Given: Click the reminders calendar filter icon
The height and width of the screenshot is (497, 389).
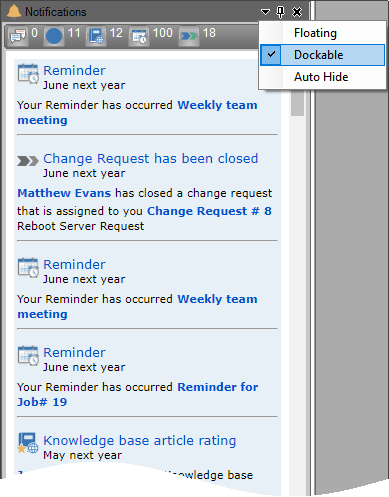Looking at the screenshot, I should (139, 36).
